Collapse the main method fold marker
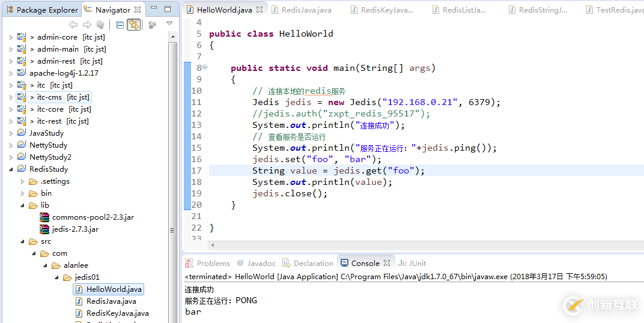Image resolution: width=644 pixels, height=323 pixels. [x=204, y=67]
